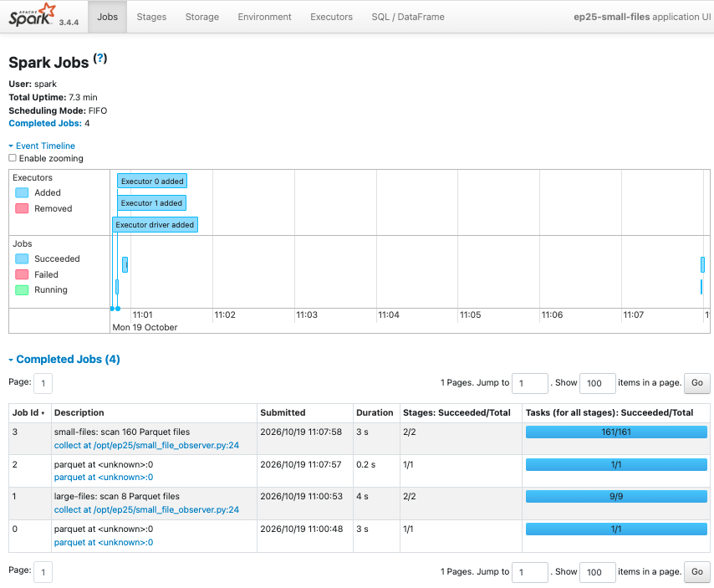Click the ep25-small-files application UI title
The image size is (714, 588).
[642, 17]
